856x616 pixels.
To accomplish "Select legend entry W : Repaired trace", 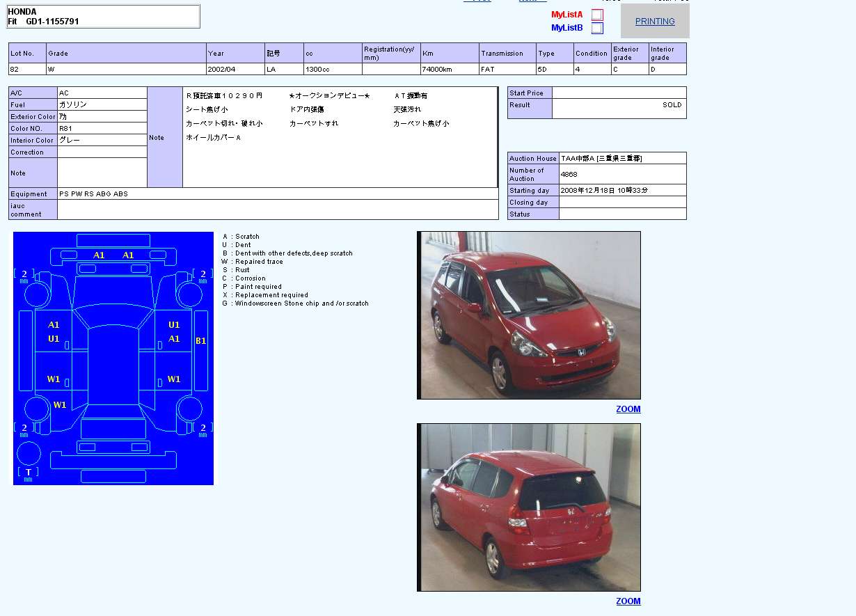I will (x=252, y=262).
